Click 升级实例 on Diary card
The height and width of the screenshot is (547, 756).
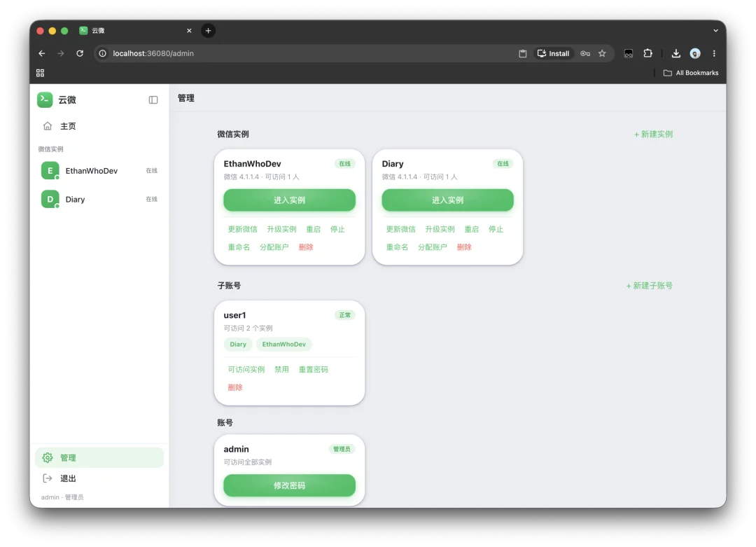tap(440, 229)
